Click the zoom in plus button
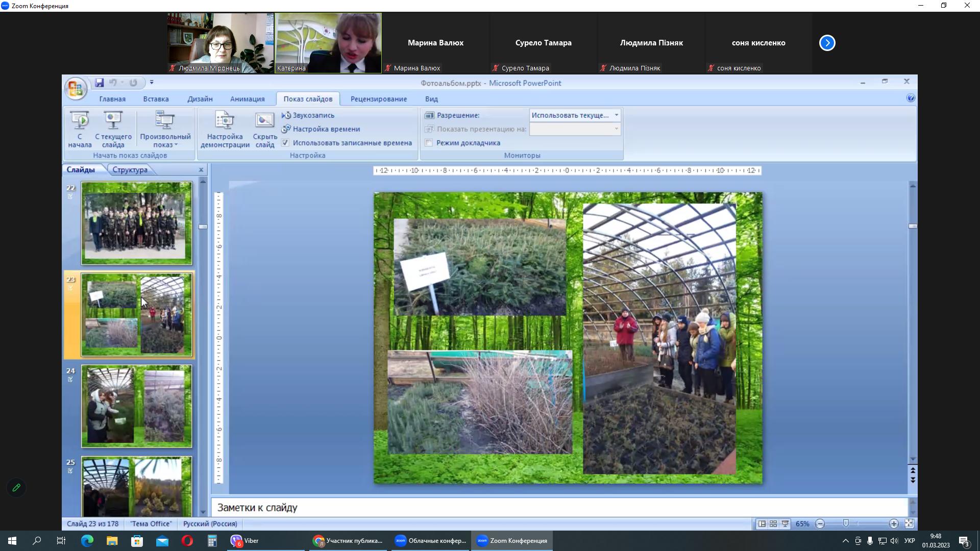Image resolution: width=980 pixels, height=551 pixels. coord(894,524)
